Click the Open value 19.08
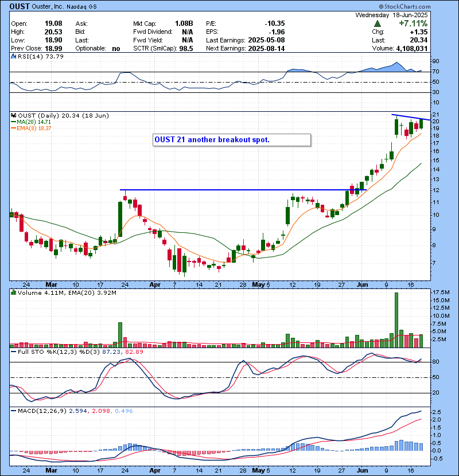The image size is (459, 476). point(53,24)
